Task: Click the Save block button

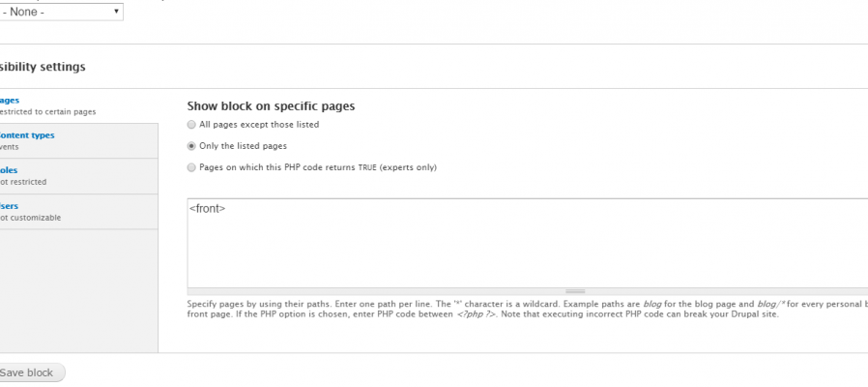Action: click(x=32, y=372)
